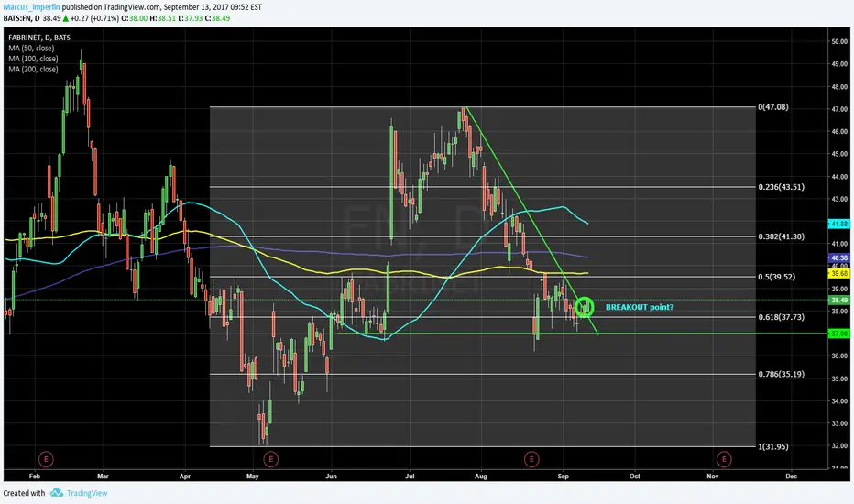The height and width of the screenshot is (504, 854).
Task: Click the 36.00 price axis label
Action: tap(839, 356)
